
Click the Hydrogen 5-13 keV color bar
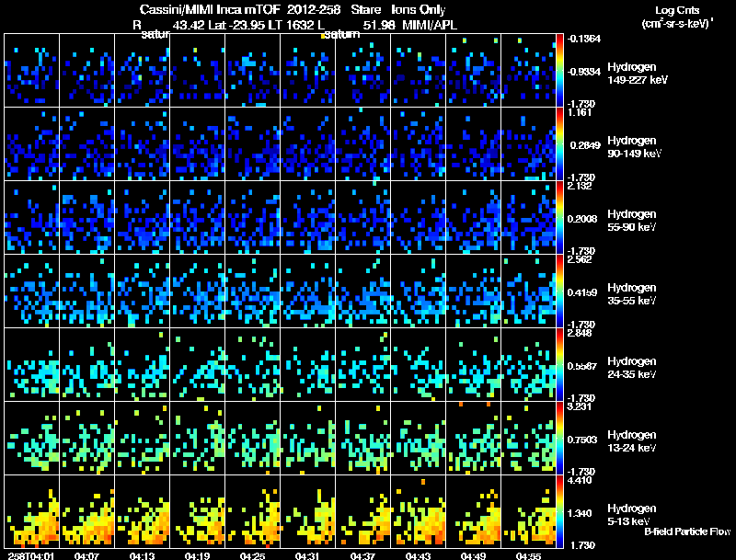[559, 511]
